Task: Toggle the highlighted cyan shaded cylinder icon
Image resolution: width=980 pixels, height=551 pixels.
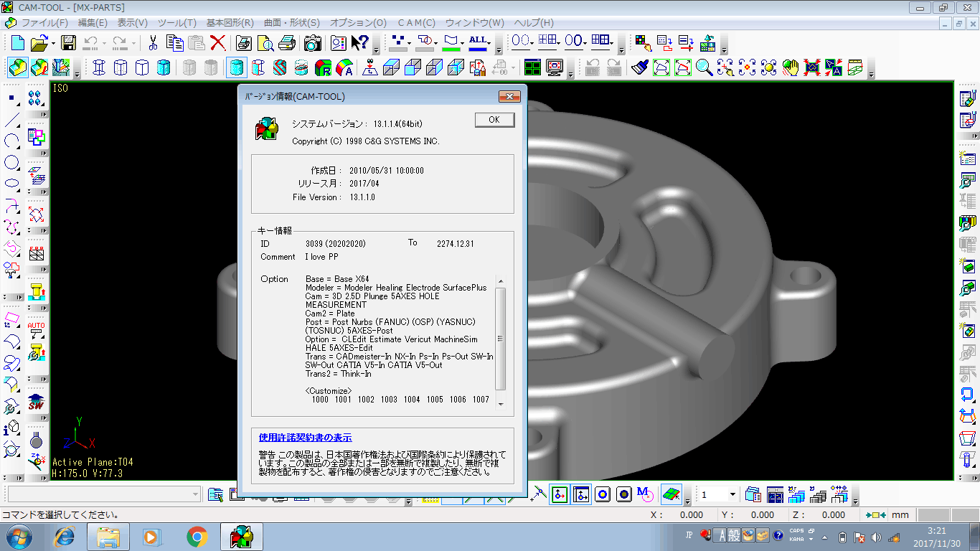Action: click(x=237, y=68)
